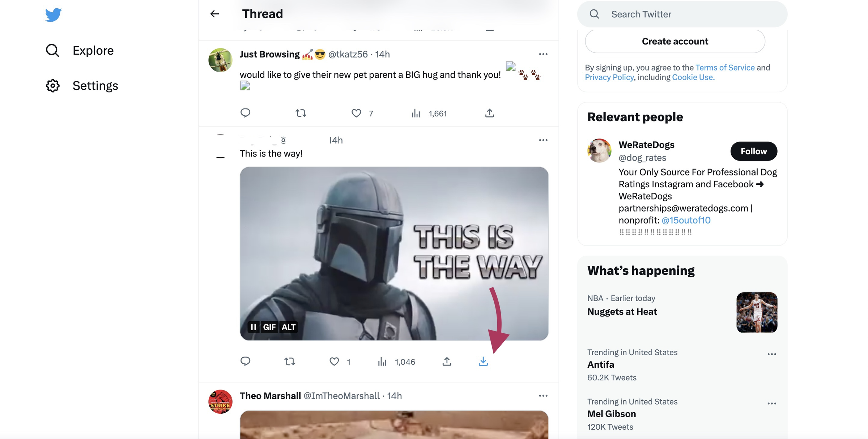The image size is (868, 439).
Task: Click the WeRateDogs Follow button
Action: pyautogui.click(x=754, y=151)
